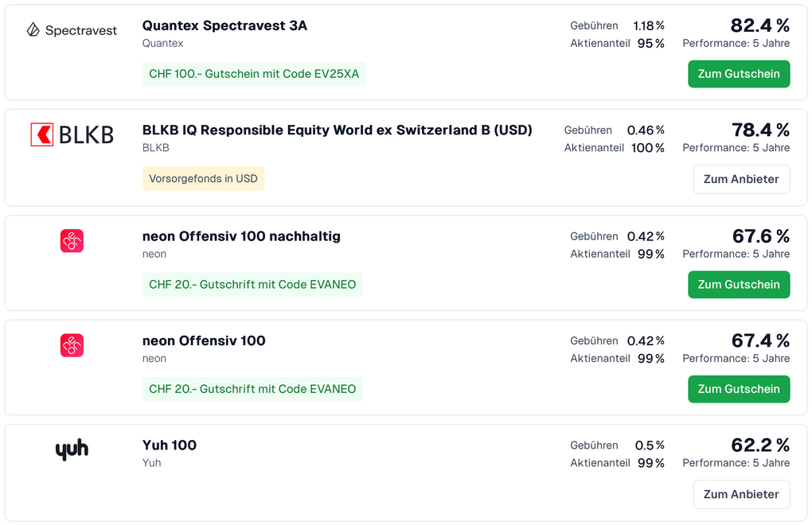Screen dimensions: 812x525
Task: Open Quantex Spectravest 3A fund title
Action: pyautogui.click(x=224, y=25)
